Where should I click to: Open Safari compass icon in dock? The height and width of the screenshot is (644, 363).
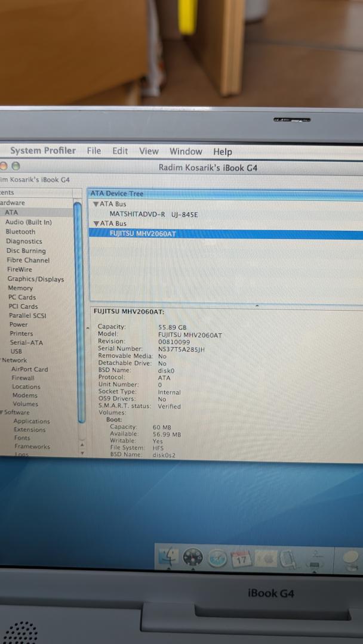217,559
